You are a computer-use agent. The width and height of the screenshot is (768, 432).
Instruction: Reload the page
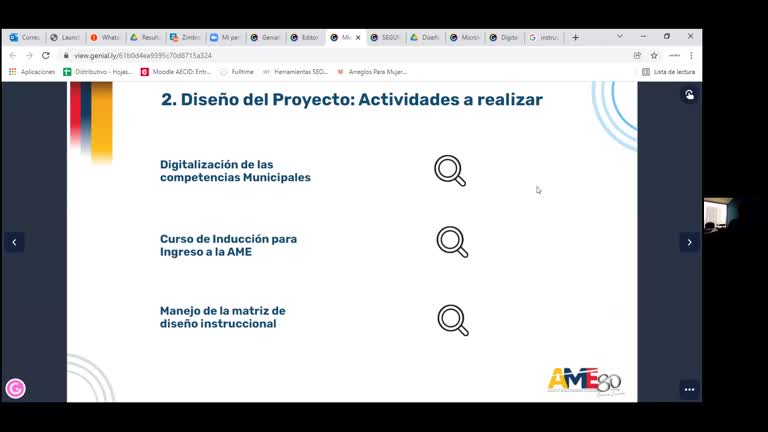tap(46, 55)
